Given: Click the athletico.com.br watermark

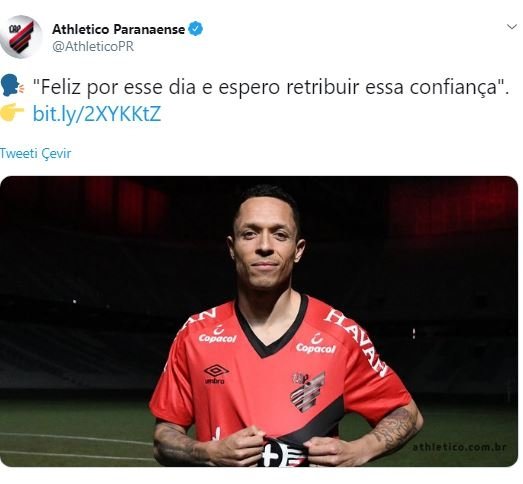Looking at the screenshot, I should (459, 447).
